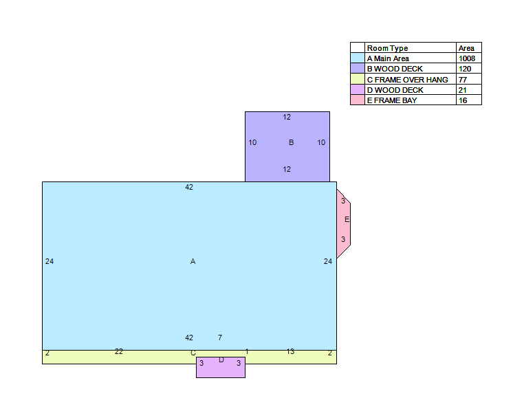The height and width of the screenshot is (420, 524).
Task: Click the yellow-green FRAME OVER HANG legend swatch
Action: (x=358, y=79)
